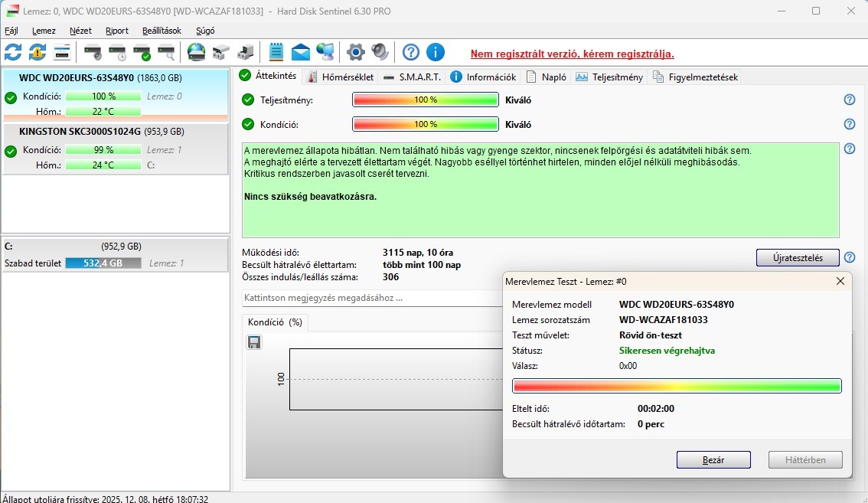The width and height of the screenshot is (868, 503).
Task: Switch to the Teljesítmény tab
Action: click(609, 77)
